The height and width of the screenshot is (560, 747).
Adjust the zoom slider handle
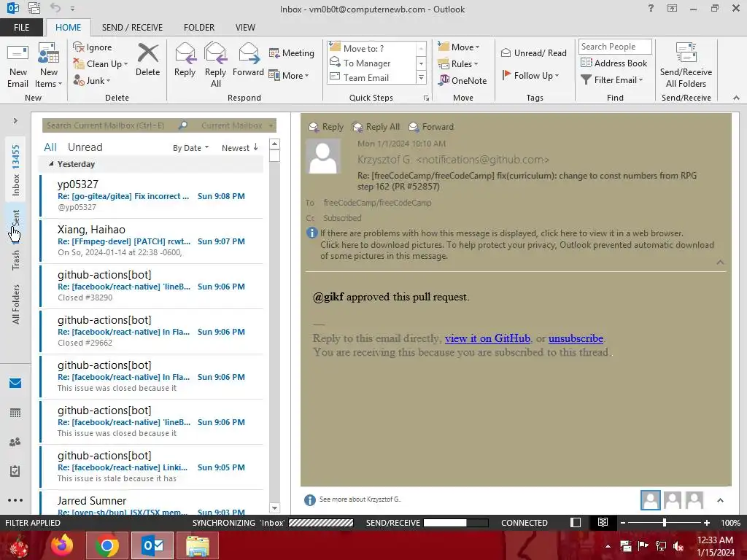click(x=665, y=522)
